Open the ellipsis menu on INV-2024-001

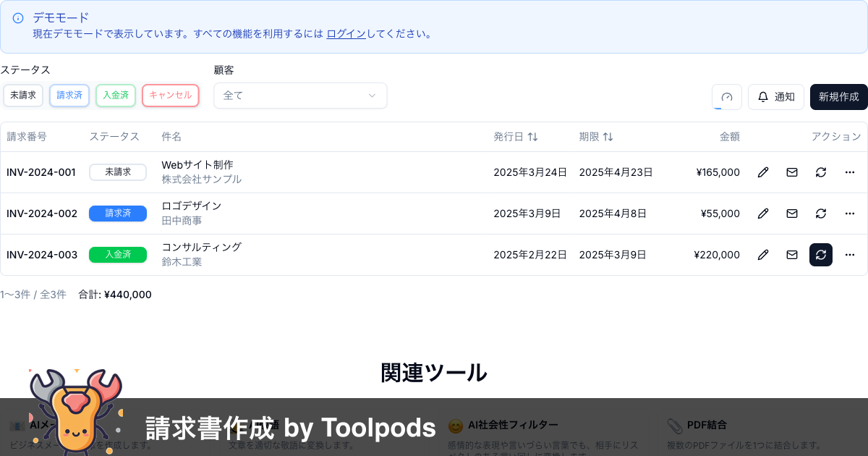[x=849, y=172]
